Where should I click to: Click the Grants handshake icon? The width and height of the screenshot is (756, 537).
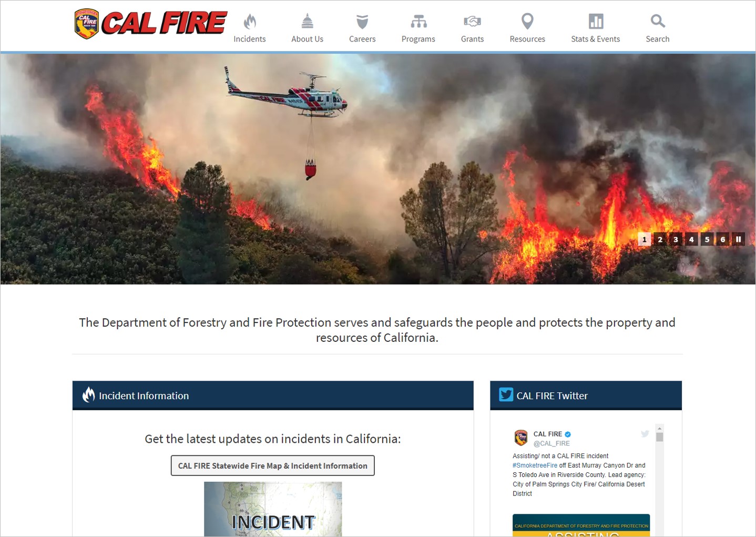pos(472,21)
